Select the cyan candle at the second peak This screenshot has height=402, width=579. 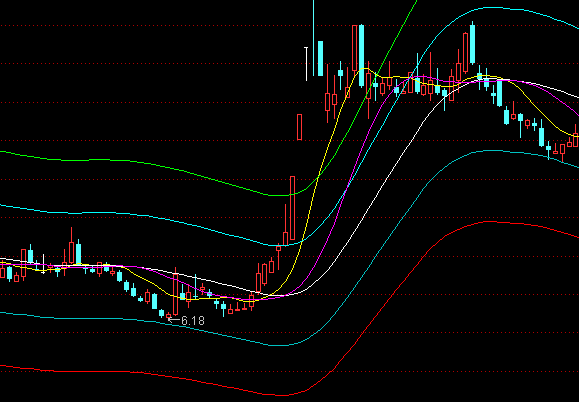(x=472, y=44)
